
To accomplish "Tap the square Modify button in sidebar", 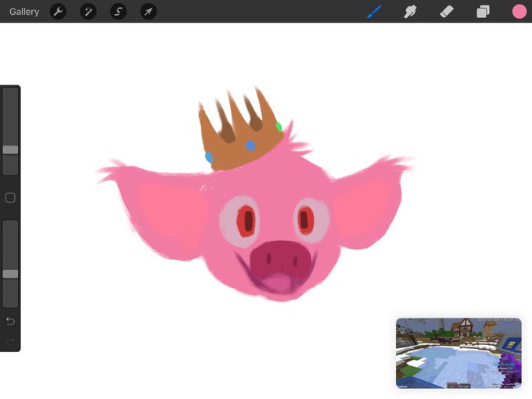I will click(x=10, y=198).
